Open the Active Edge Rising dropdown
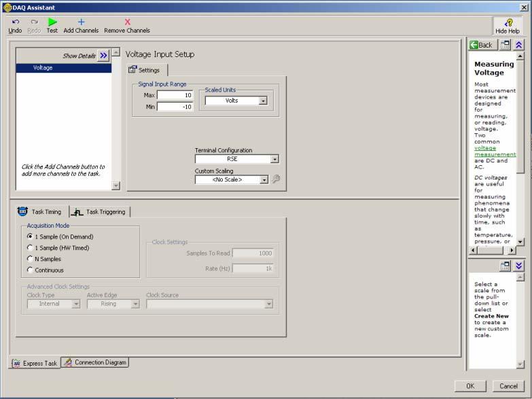 (135, 304)
